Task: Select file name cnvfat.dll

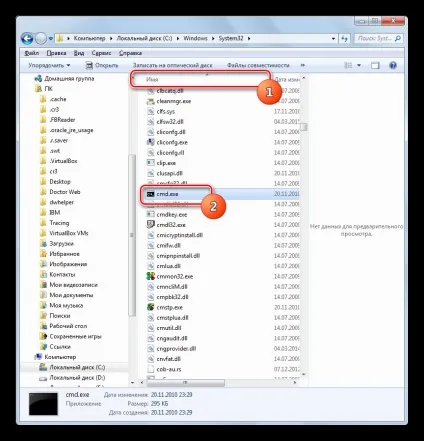Action: (x=168, y=359)
